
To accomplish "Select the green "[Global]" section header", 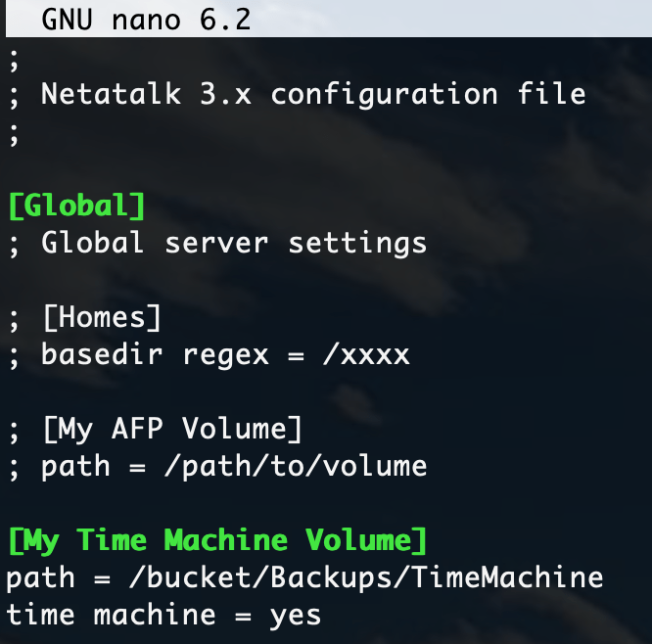I will click(x=76, y=206).
